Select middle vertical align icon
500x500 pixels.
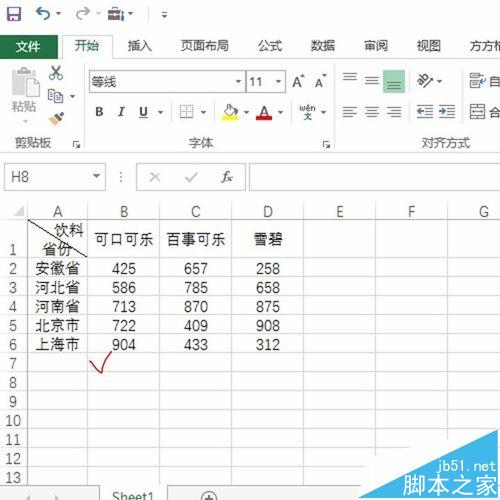[x=371, y=80]
